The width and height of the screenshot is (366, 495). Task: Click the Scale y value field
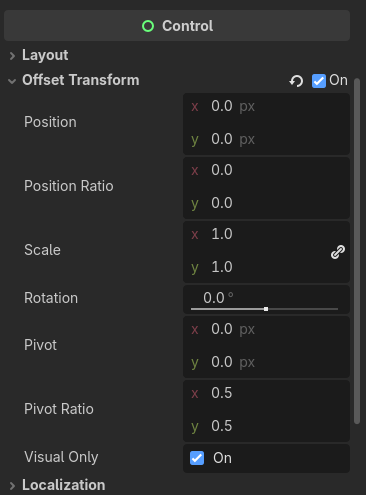point(256,267)
